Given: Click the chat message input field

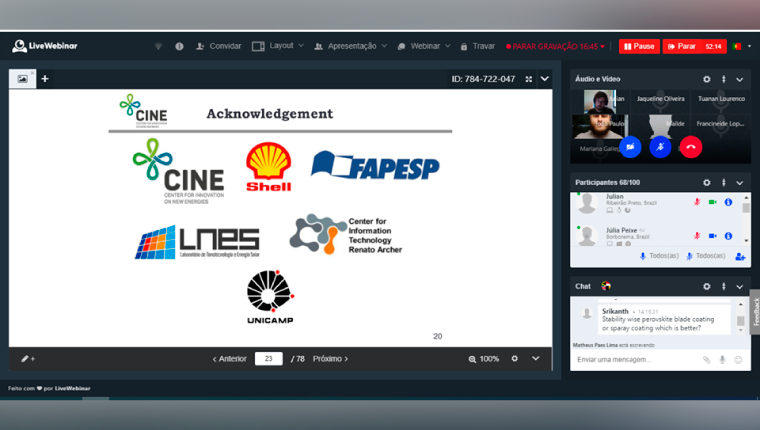Looking at the screenshot, I should click(x=636, y=360).
